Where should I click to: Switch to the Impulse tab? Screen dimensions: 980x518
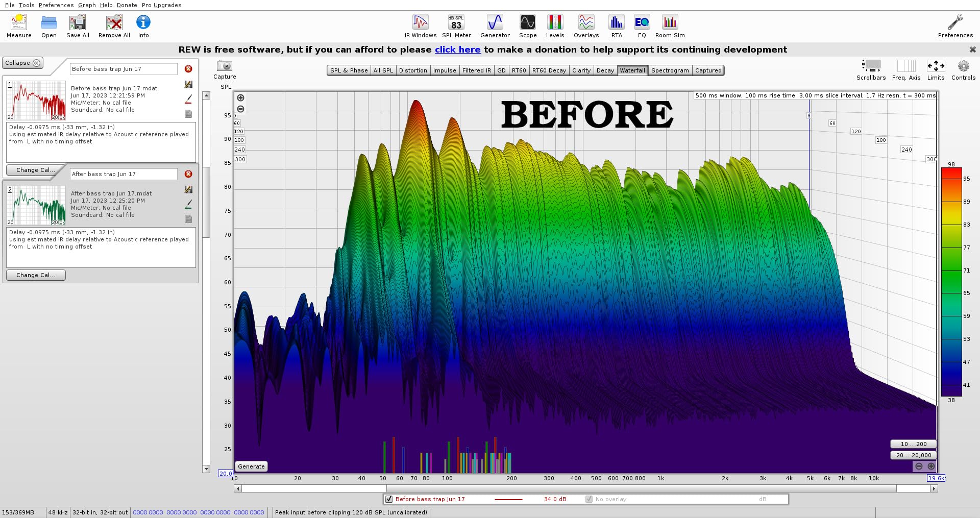coord(445,70)
